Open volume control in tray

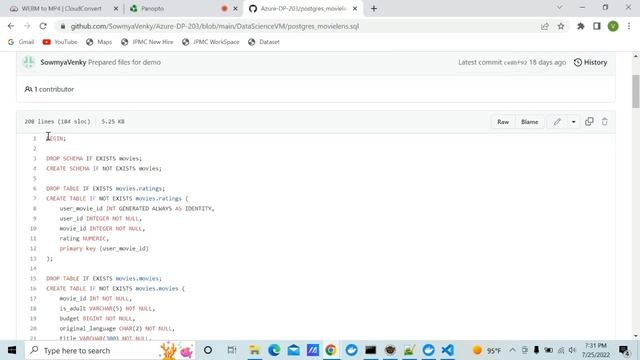click(572, 350)
